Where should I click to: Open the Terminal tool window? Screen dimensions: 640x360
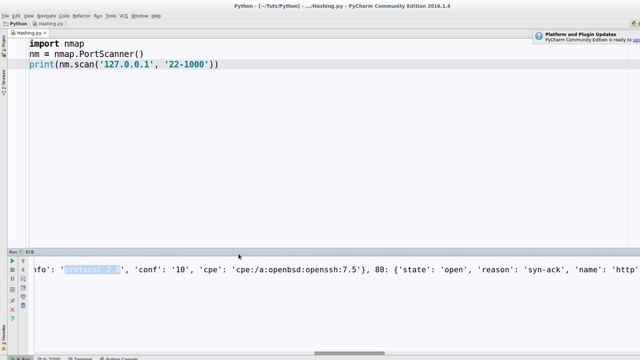coord(80,358)
